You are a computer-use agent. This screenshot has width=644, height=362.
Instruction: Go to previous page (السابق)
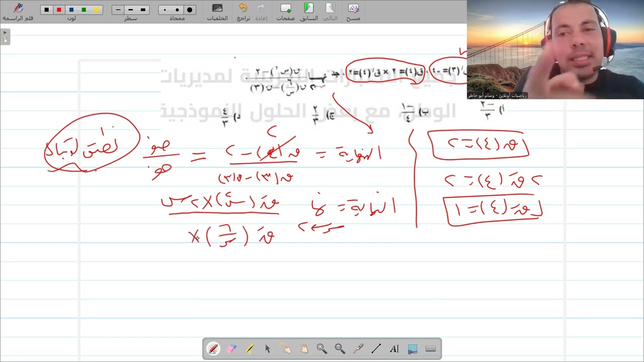(x=309, y=11)
